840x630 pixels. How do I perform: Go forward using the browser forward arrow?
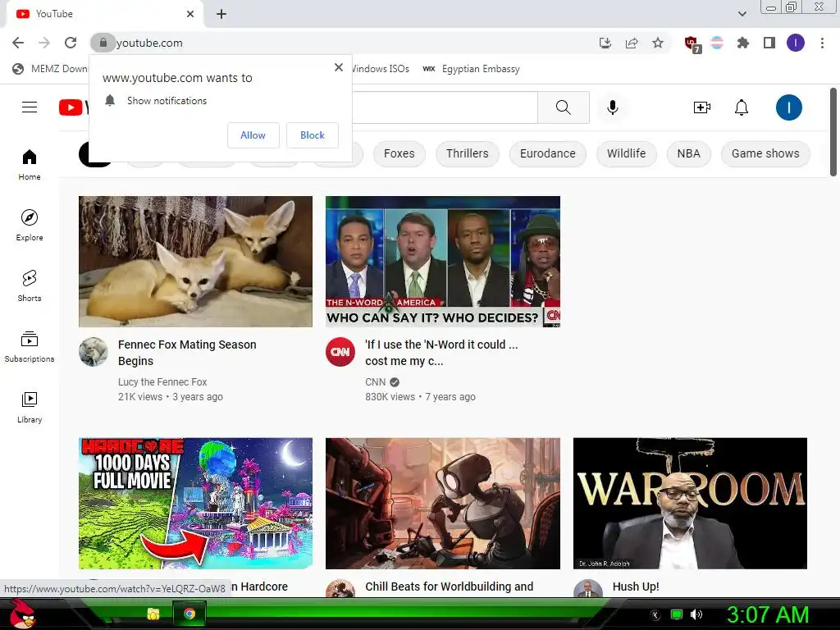(44, 43)
